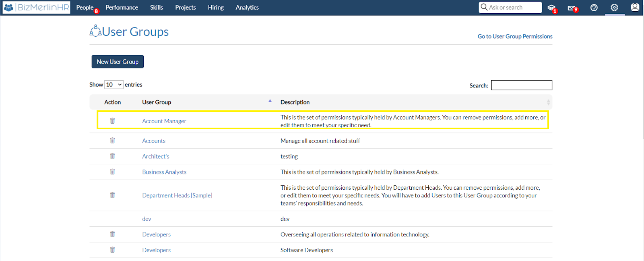Go to User Group Permissions link

click(515, 36)
